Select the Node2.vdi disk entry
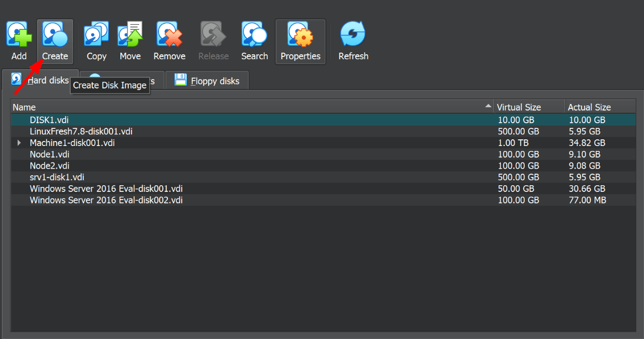The width and height of the screenshot is (644, 339). [50, 166]
